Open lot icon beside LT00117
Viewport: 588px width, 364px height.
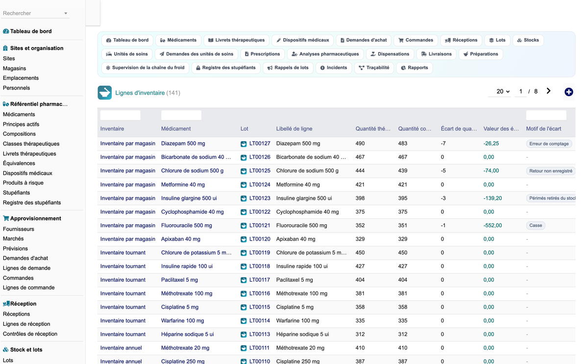tap(244, 280)
